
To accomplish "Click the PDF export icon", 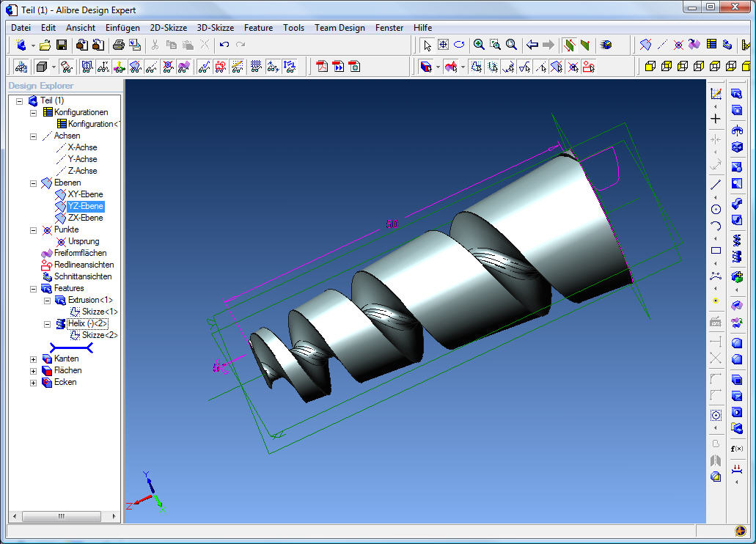I will (x=322, y=67).
